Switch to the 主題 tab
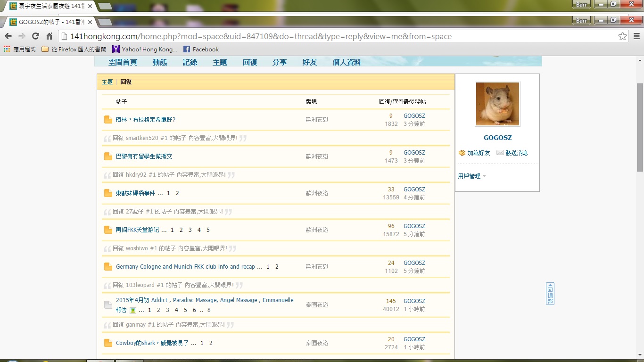The height and width of the screenshot is (362, 644). 107,82
